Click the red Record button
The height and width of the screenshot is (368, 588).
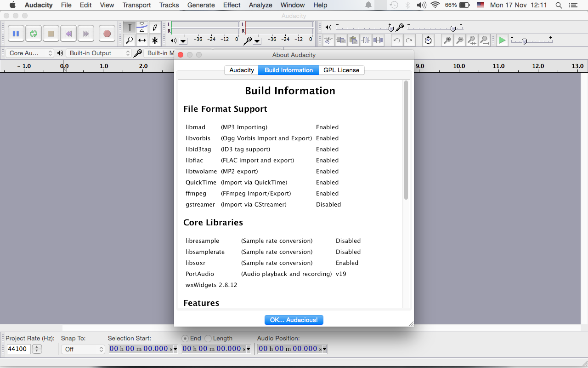tap(107, 34)
